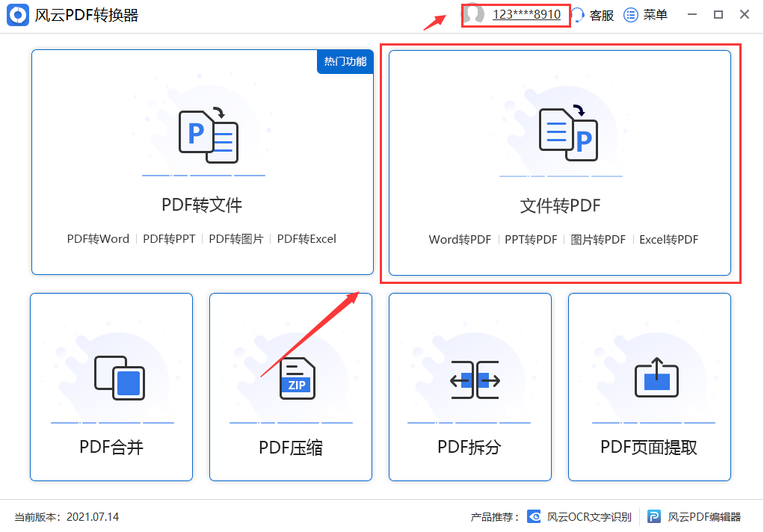764x532 pixels.
Task: Choose 图片转PDF option
Action: coord(598,240)
